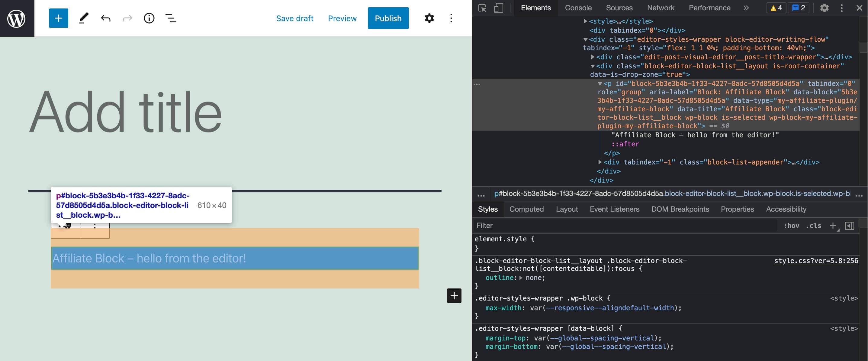Open the style.css?ver=5.8:256 source link
Image resolution: width=868 pixels, height=361 pixels.
click(816, 261)
